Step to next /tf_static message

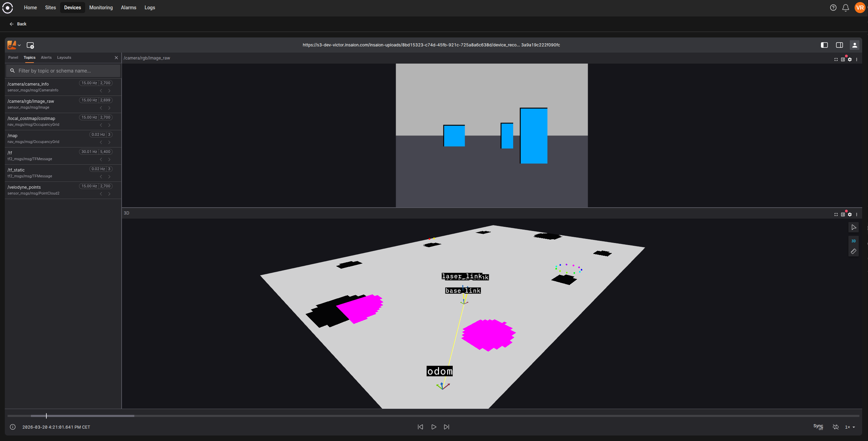109,177
